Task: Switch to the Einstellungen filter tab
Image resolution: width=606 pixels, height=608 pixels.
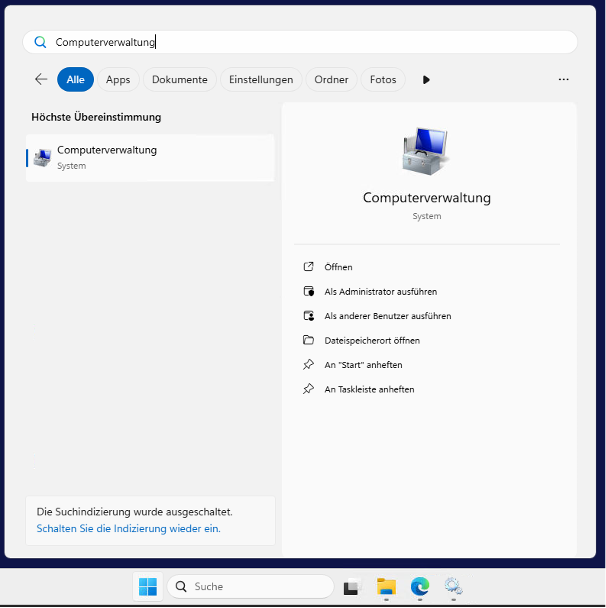Action: tap(261, 79)
